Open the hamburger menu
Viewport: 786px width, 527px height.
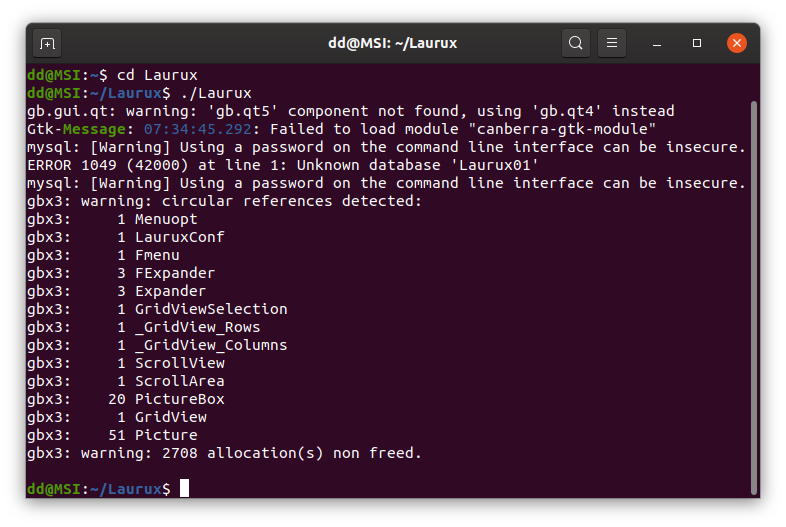(x=612, y=43)
